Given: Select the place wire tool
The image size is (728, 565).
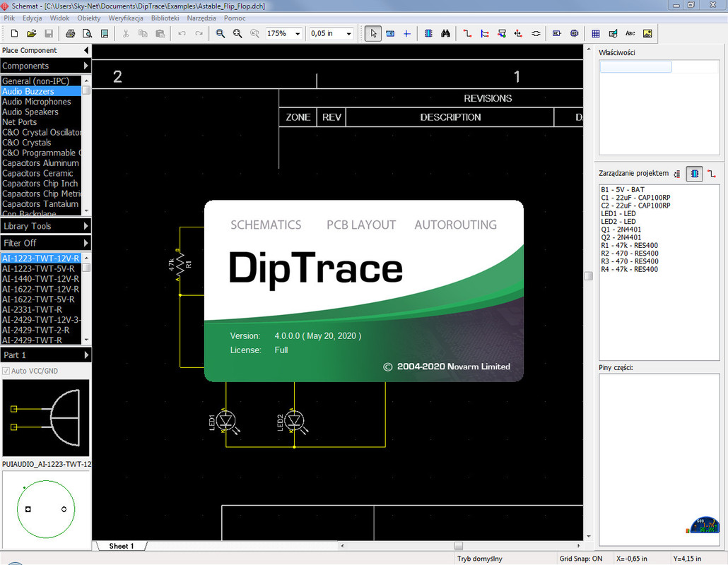Looking at the screenshot, I should (467, 33).
